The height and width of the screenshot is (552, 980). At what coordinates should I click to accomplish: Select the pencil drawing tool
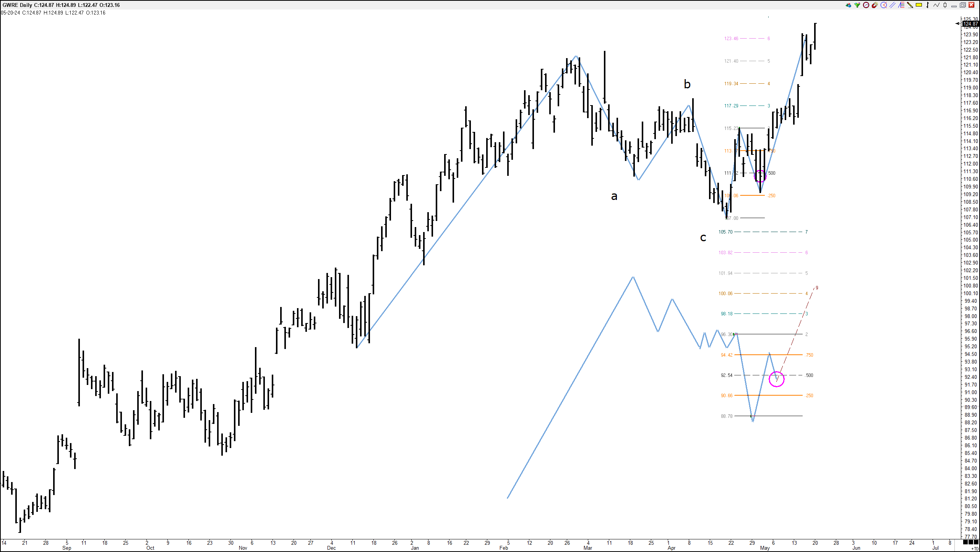[910, 5]
